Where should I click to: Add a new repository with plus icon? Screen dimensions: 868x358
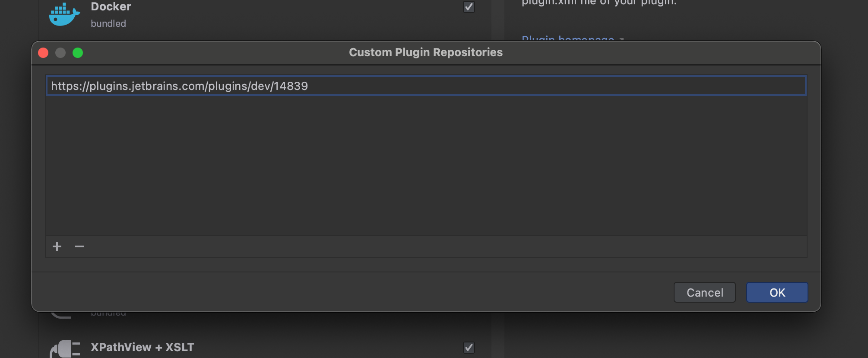click(57, 246)
